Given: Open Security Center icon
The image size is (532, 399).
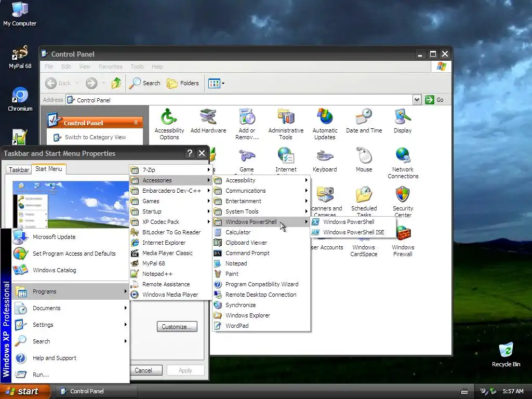Looking at the screenshot, I should click(x=403, y=202).
